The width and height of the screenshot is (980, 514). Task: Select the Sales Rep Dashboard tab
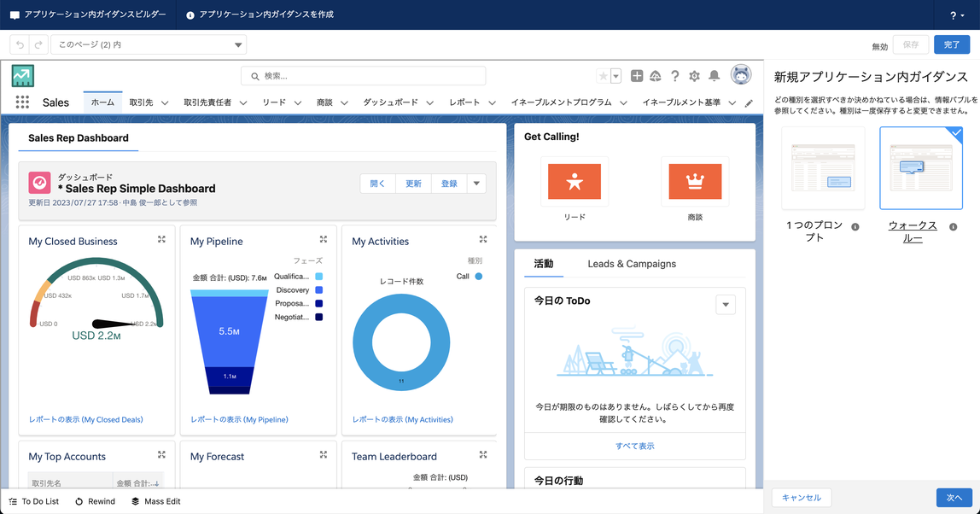[79, 138]
